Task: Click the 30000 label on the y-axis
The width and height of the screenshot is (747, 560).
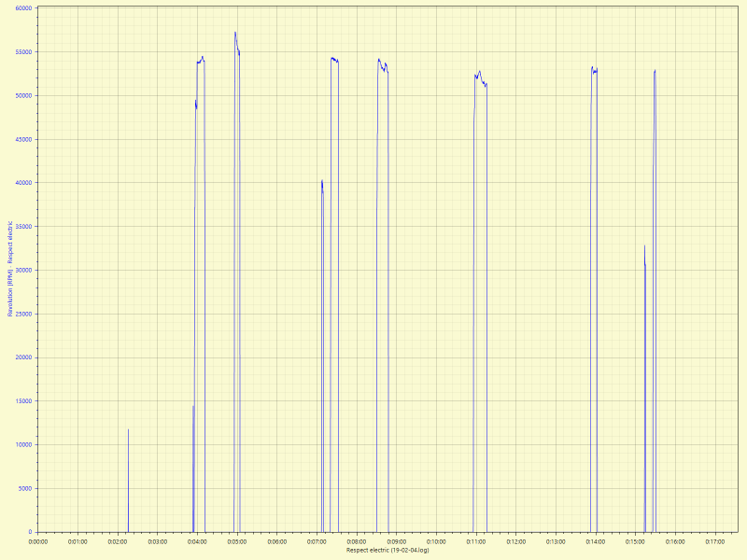Action: pyautogui.click(x=21, y=270)
